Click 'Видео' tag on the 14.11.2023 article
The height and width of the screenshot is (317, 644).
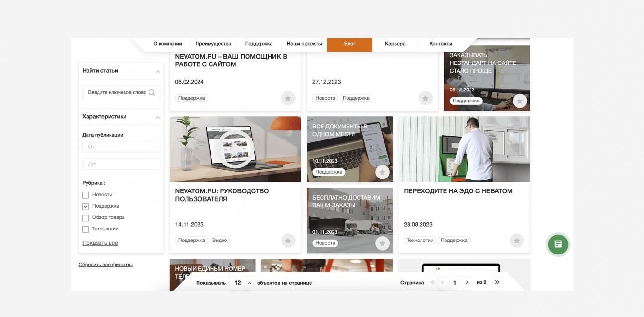click(x=220, y=241)
